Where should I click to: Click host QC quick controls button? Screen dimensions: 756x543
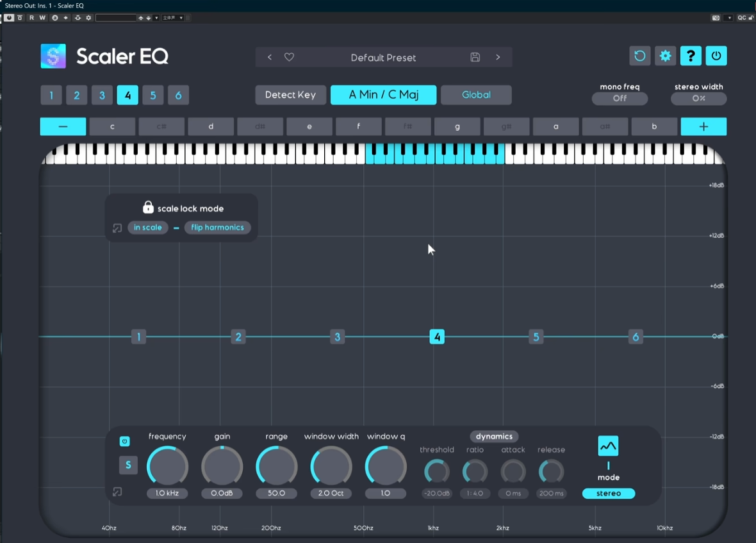pos(741,18)
